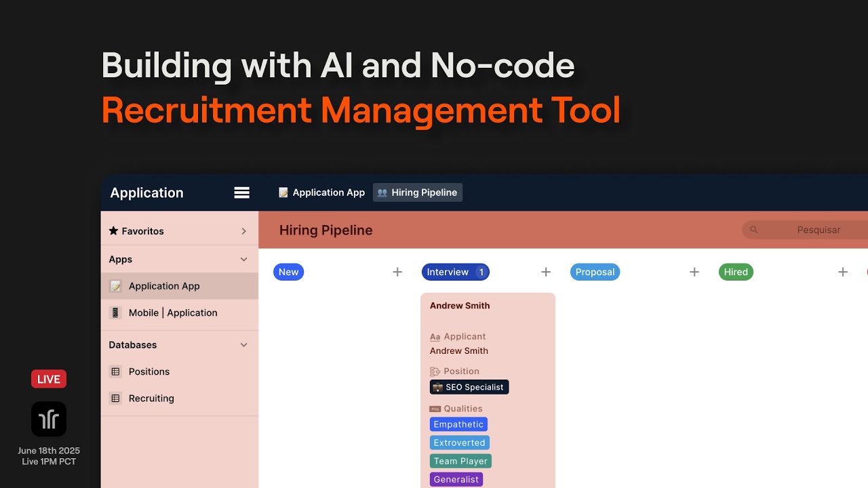The image size is (868, 488).
Task: Click the Pesquisar search field
Action: 806,230
